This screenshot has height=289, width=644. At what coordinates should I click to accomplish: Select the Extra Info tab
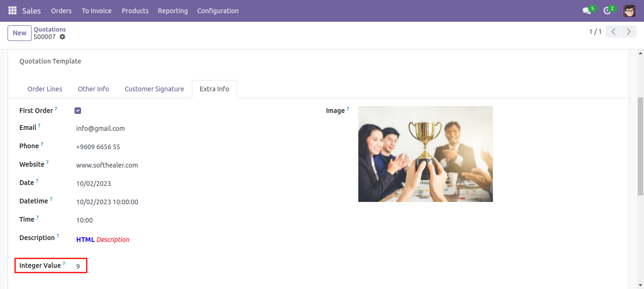click(214, 89)
